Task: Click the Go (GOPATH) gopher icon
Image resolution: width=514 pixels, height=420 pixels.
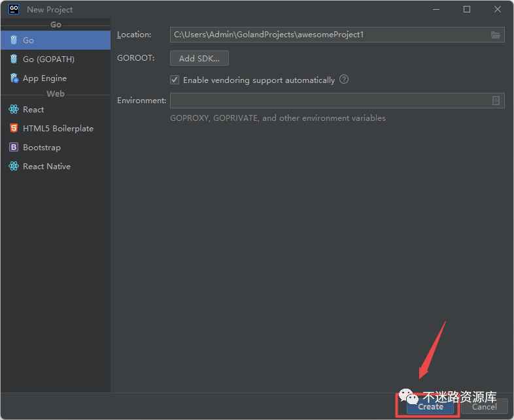Action: [x=14, y=59]
